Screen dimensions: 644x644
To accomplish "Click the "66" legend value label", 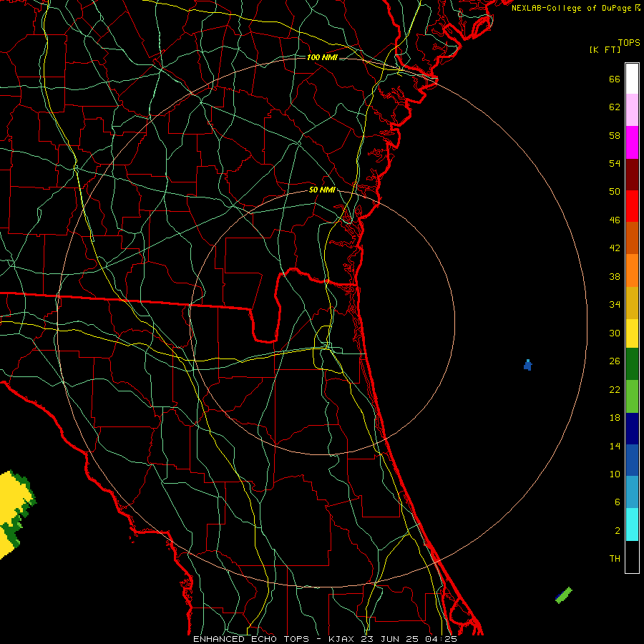I will (x=615, y=79).
